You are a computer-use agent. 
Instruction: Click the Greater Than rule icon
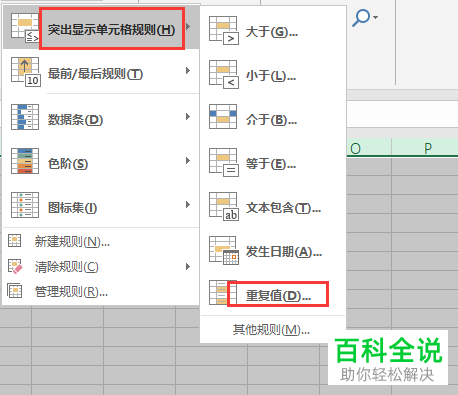pyautogui.click(x=224, y=31)
